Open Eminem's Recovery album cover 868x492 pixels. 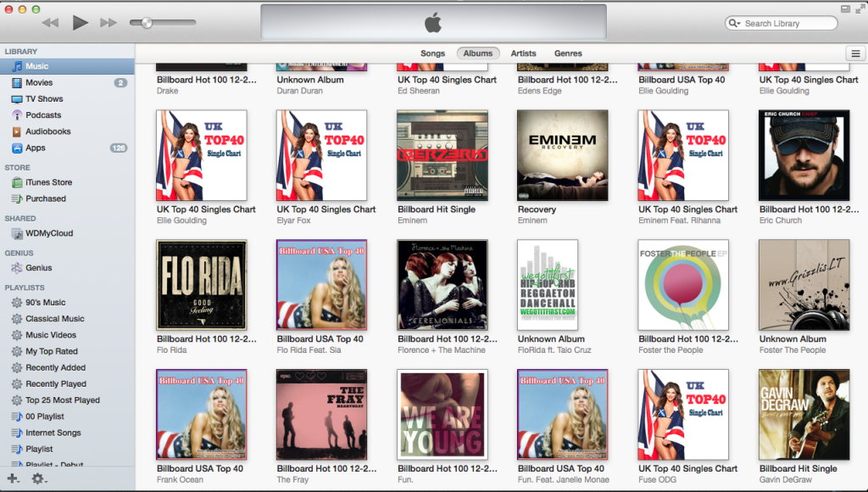(563, 155)
